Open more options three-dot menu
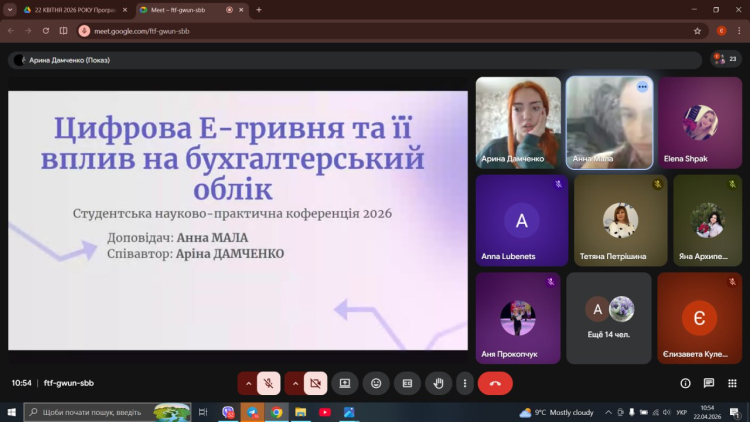 464,383
